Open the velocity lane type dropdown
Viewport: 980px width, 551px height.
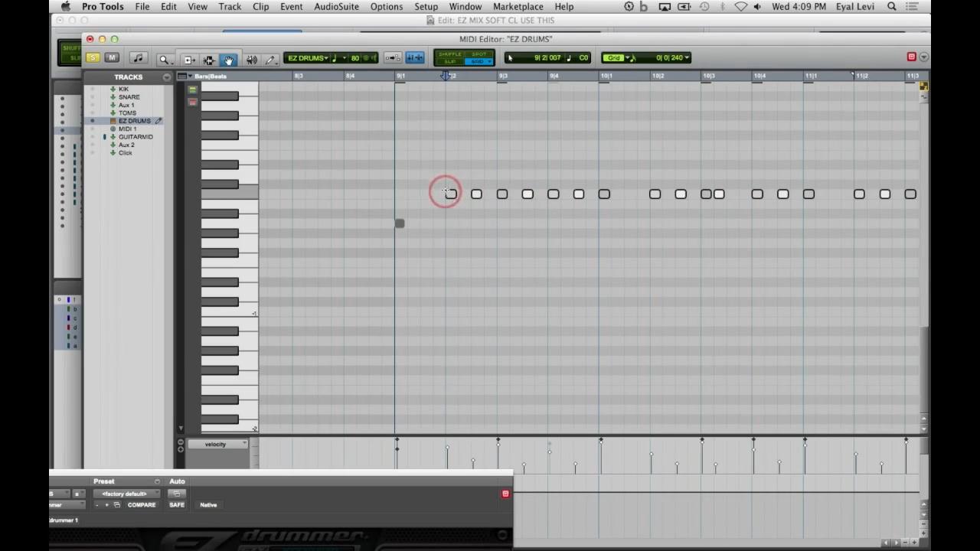coord(218,445)
